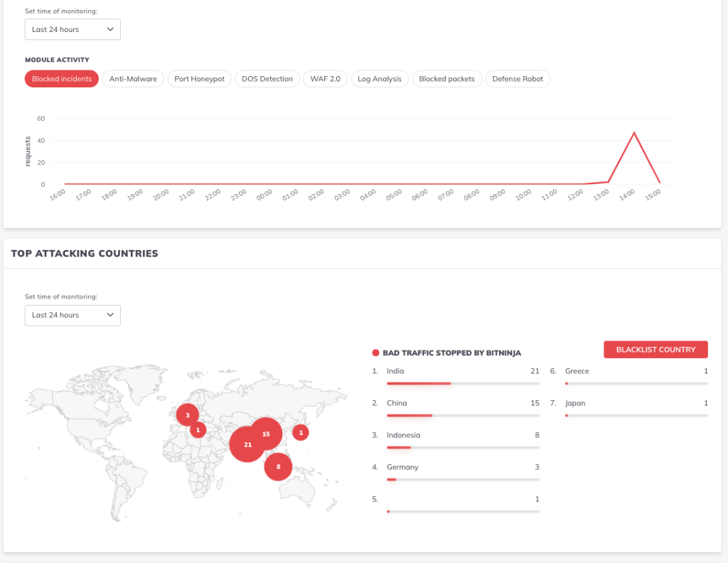Click the Indonesia bubble labeled 8
The width and height of the screenshot is (728, 563).
[278, 467]
